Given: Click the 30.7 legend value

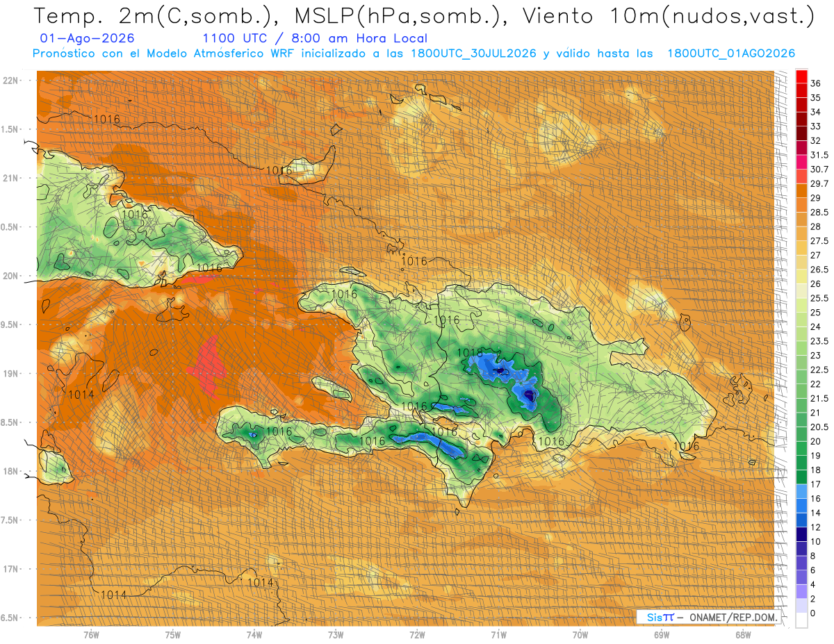Looking at the screenshot, I should coord(819,170).
